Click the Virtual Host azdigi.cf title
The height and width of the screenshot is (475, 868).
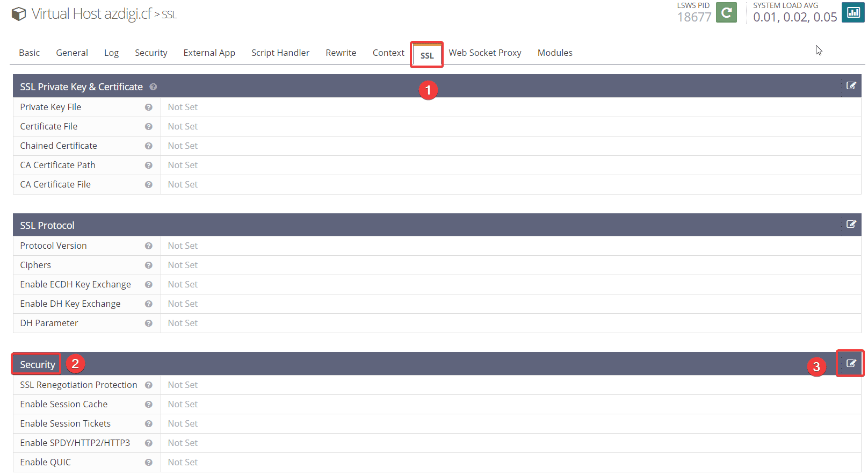(91, 14)
